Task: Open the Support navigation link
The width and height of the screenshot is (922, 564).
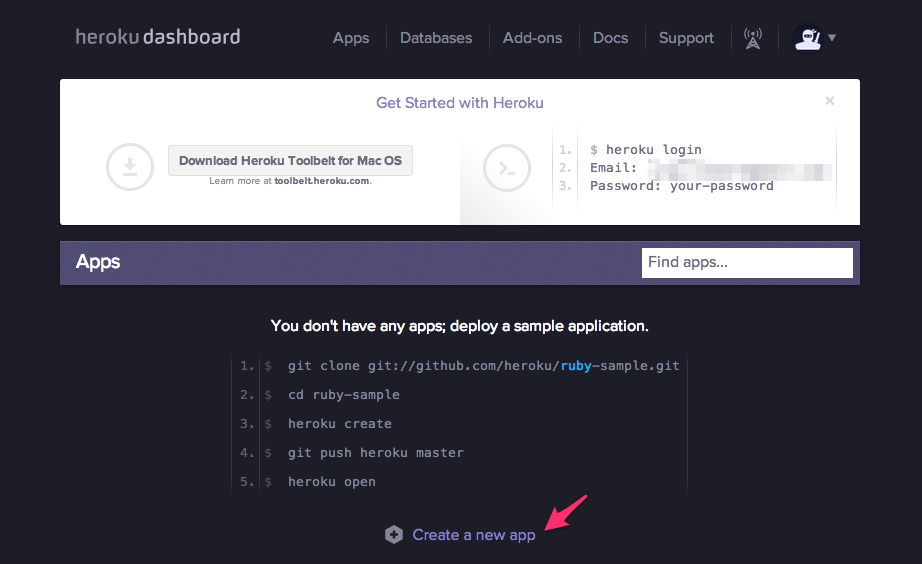Action: tap(686, 38)
